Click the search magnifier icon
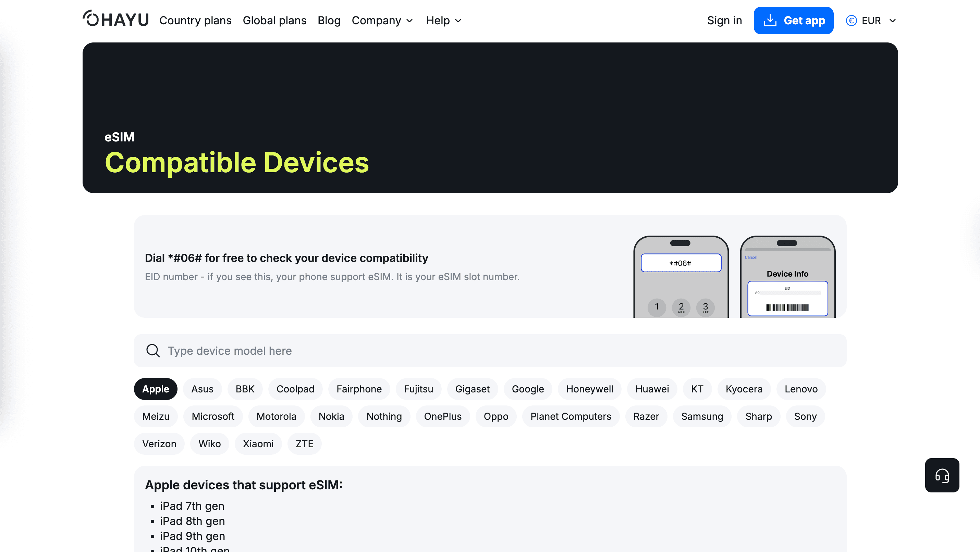Viewport: 980px width, 552px height. click(x=153, y=351)
